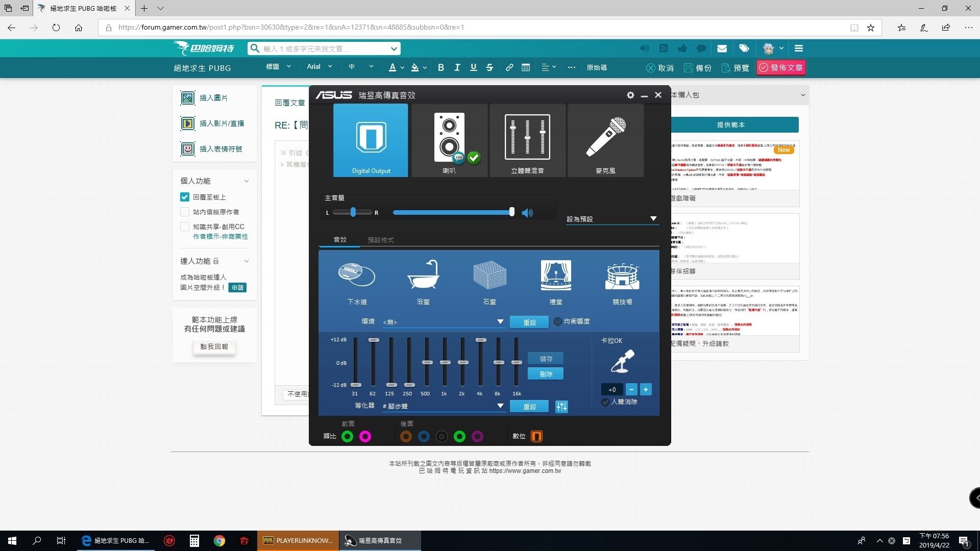Switch to the 預設格式 tab
Image resolution: width=980 pixels, height=551 pixels.
[380, 240]
